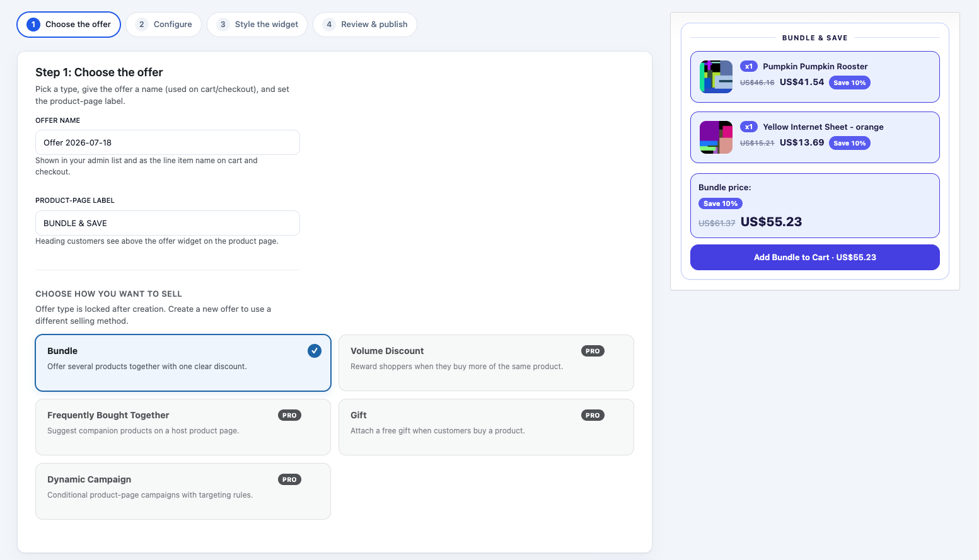This screenshot has height=560, width=979.
Task: Click the struck-through US$15.21 price
Action: tap(757, 143)
